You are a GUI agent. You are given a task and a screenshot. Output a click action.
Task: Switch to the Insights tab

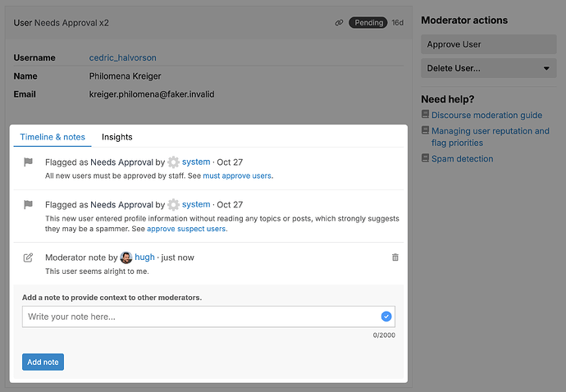[117, 137]
